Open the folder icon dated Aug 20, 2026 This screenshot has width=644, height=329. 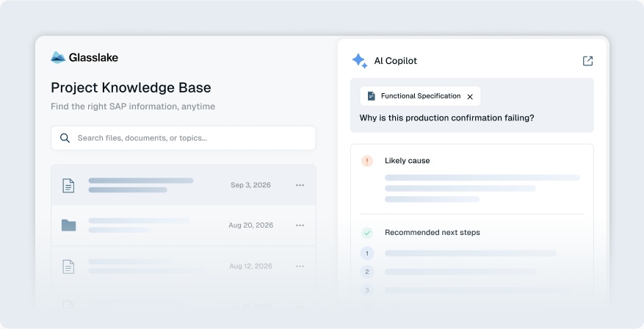68,225
